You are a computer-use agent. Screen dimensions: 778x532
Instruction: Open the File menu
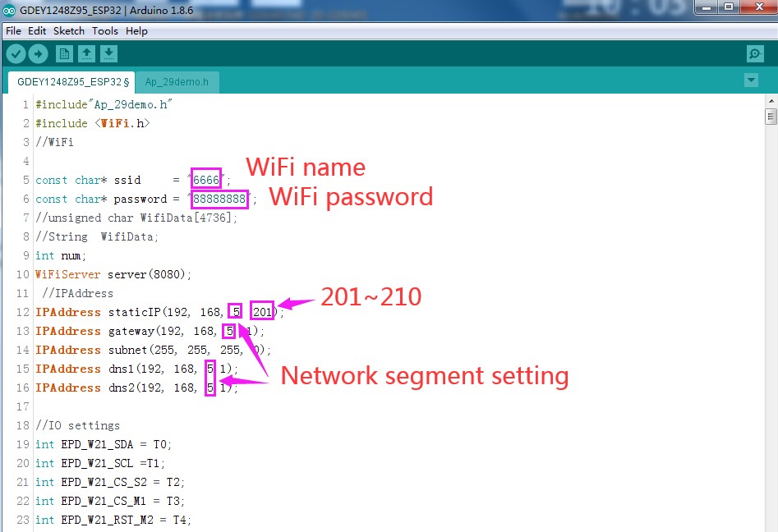[13, 30]
